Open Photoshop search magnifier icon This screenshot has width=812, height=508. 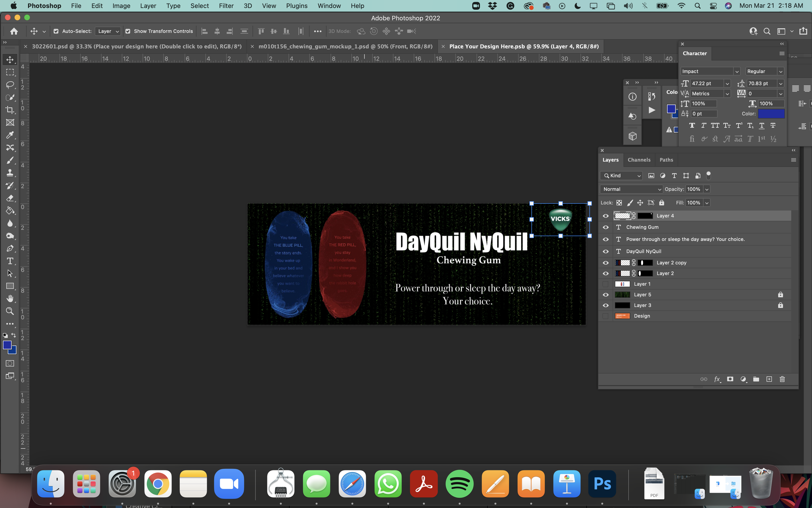(x=767, y=31)
